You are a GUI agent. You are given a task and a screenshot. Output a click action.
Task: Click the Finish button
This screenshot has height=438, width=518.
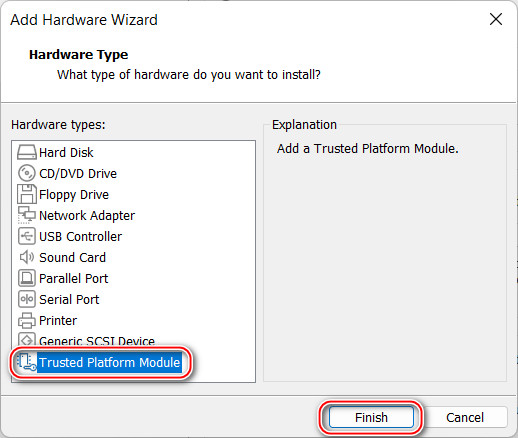point(371,417)
